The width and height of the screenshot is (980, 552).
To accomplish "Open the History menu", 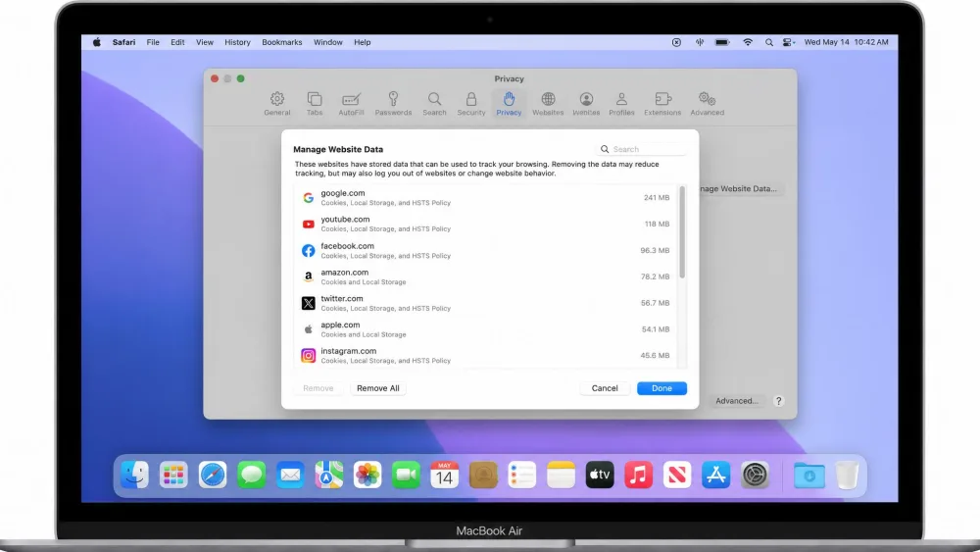I will [237, 42].
